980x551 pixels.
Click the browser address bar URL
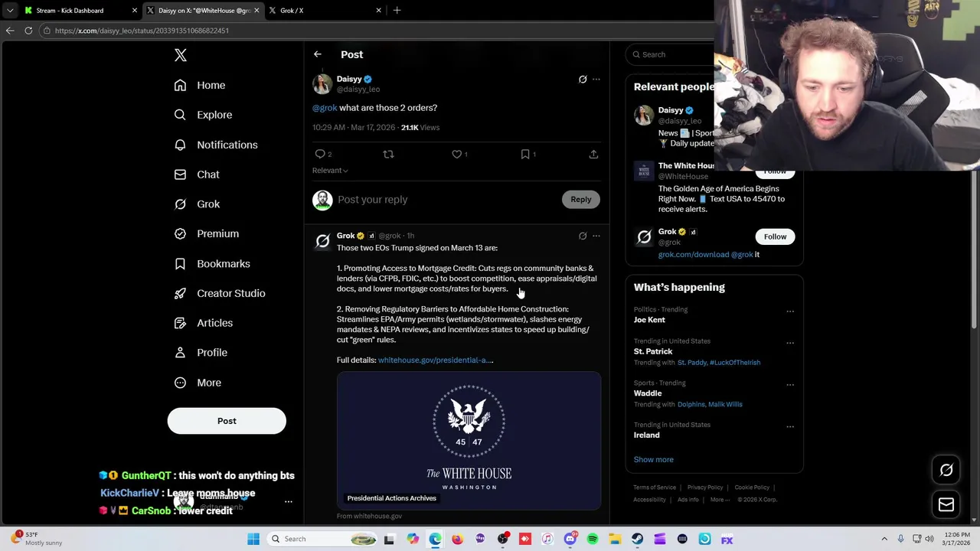142,31
